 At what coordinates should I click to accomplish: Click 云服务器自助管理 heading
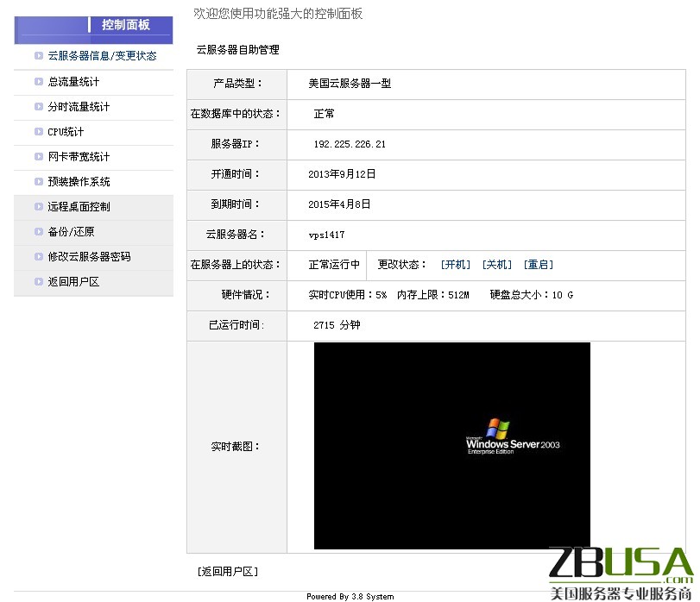[x=238, y=49]
